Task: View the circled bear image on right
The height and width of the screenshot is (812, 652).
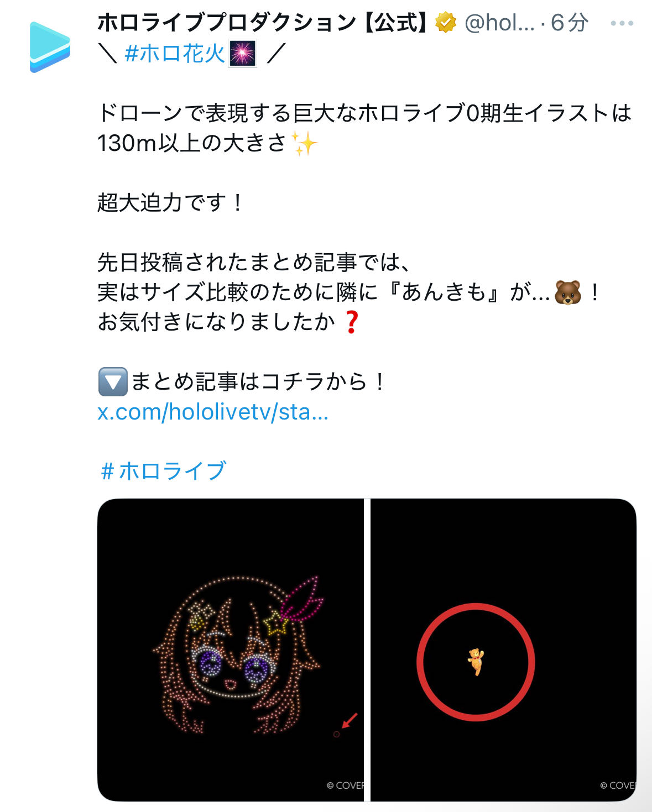Action: tap(503, 649)
